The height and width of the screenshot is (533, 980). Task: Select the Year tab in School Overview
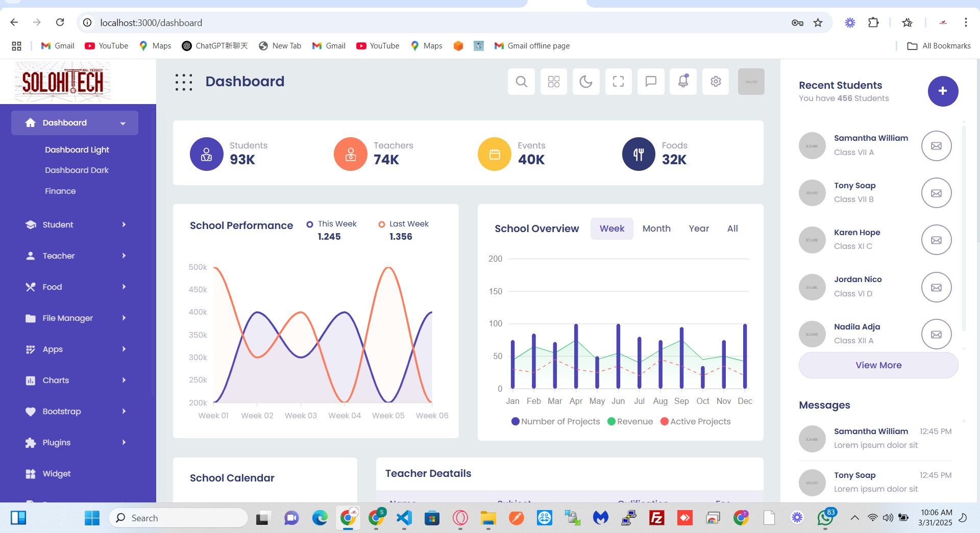coord(699,229)
